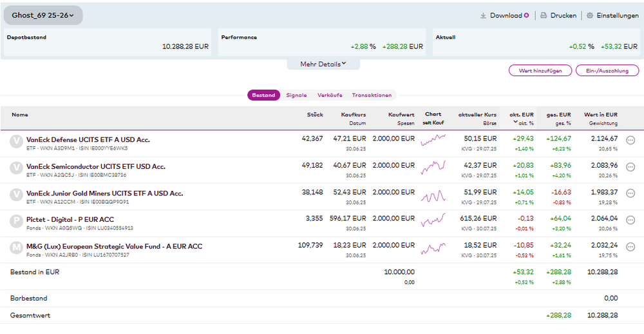This screenshot has height=334, width=644.
Task: Open the Pictet - Digital fund link
Action: point(70,219)
